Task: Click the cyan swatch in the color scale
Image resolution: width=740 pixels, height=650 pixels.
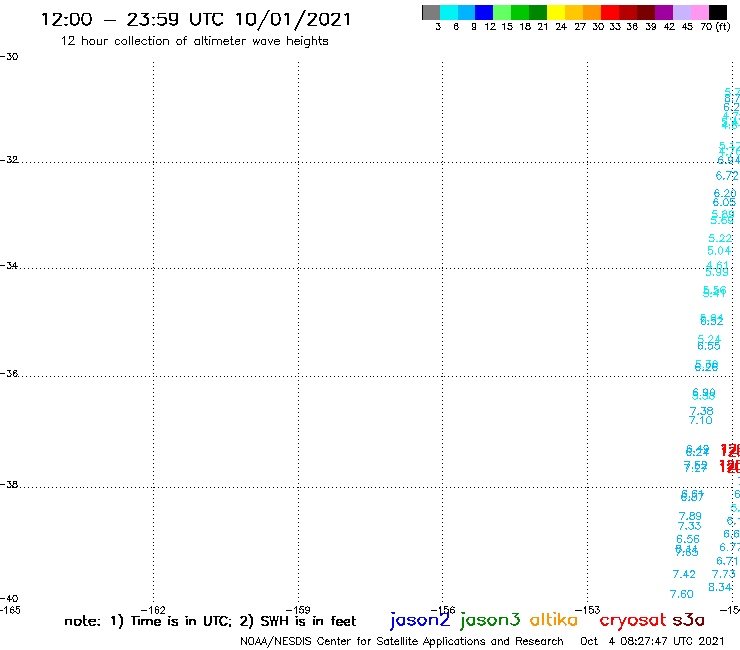Action: point(449,12)
